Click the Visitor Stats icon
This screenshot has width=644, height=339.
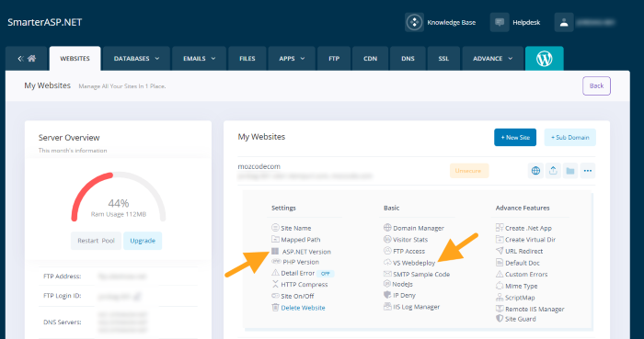387,240
